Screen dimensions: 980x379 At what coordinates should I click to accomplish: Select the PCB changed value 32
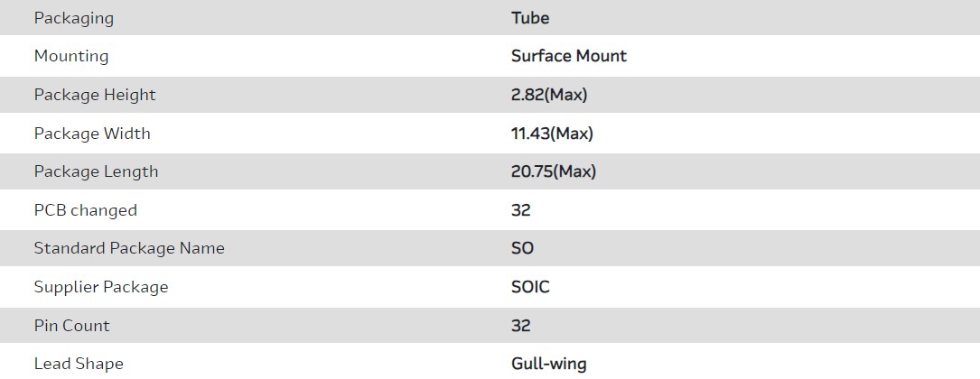[521, 210]
